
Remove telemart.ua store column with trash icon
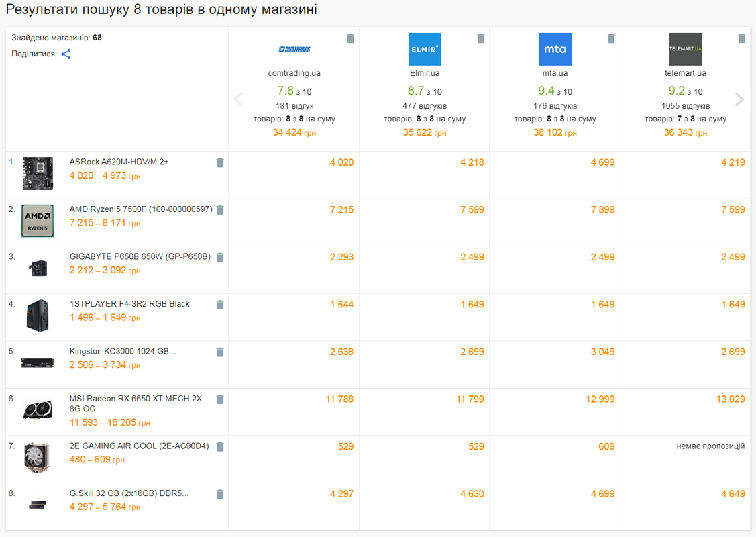click(741, 39)
